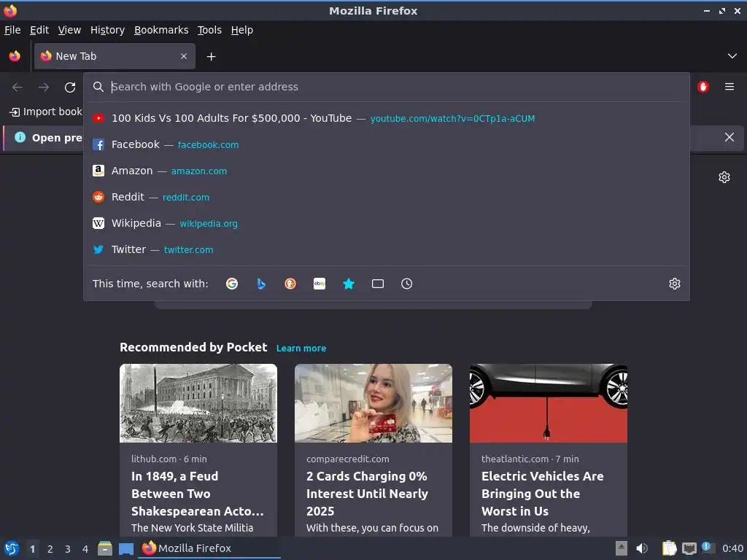The height and width of the screenshot is (560, 747).
Task: Open the lithub.com 1849 feud article thumbnail
Action: pos(198,403)
